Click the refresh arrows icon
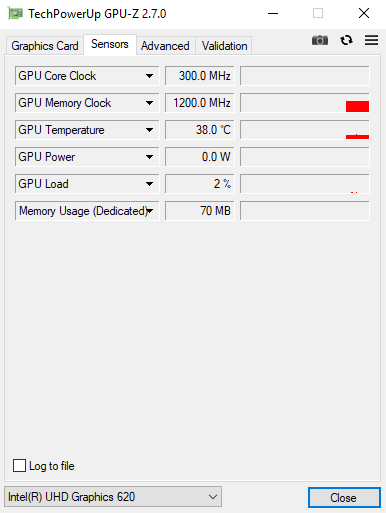The height and width of the screenshot is (513, 386). [346, 40]
